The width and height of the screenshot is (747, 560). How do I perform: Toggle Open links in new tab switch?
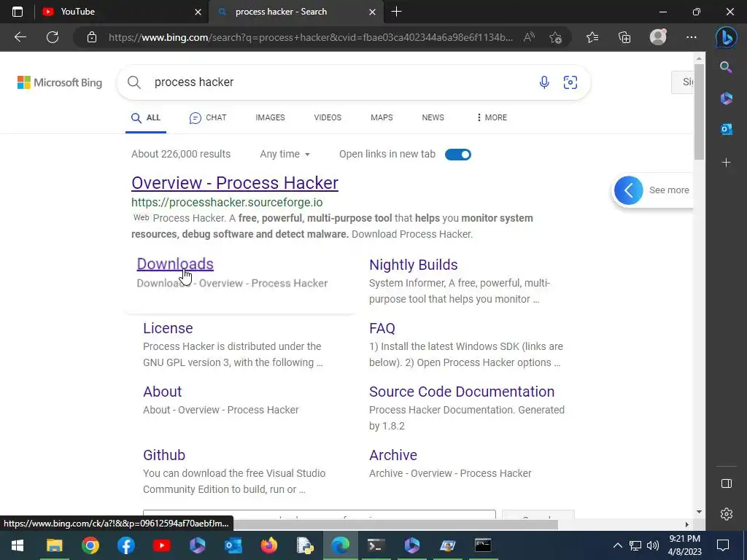(458, 155)
